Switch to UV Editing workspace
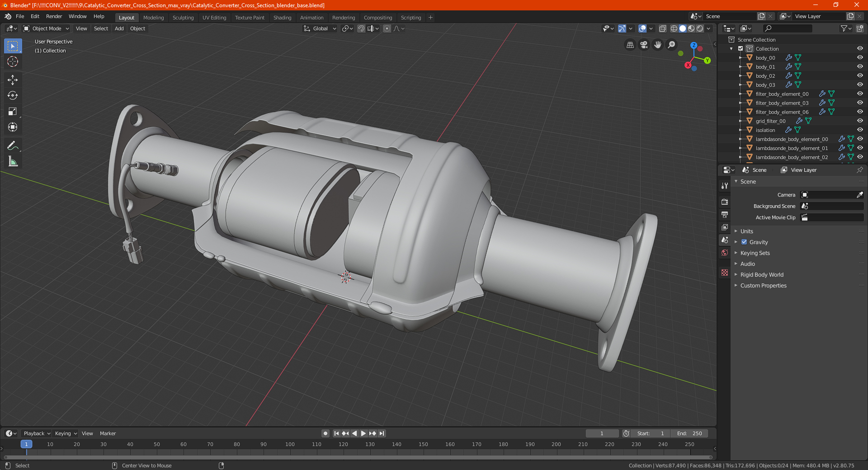 click(x=214, y=18)
